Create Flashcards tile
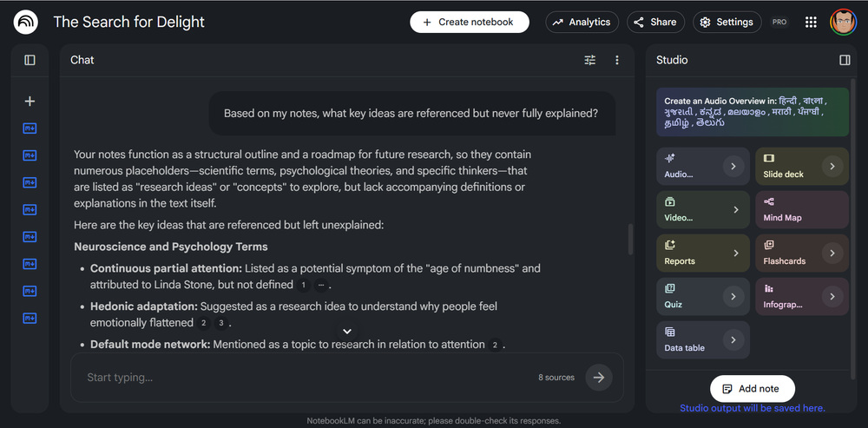Screen dimensions: 868x428 (801, 253)
